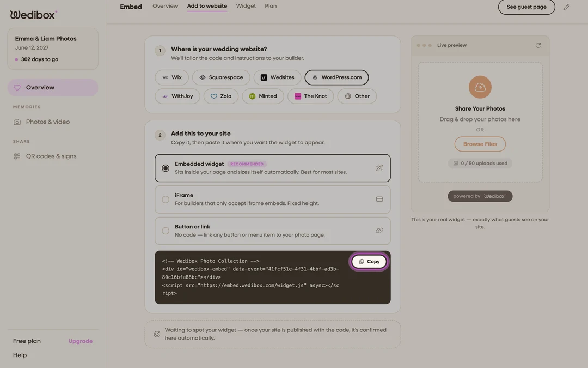Select the iFrame radio option

(x=166, y=200)
